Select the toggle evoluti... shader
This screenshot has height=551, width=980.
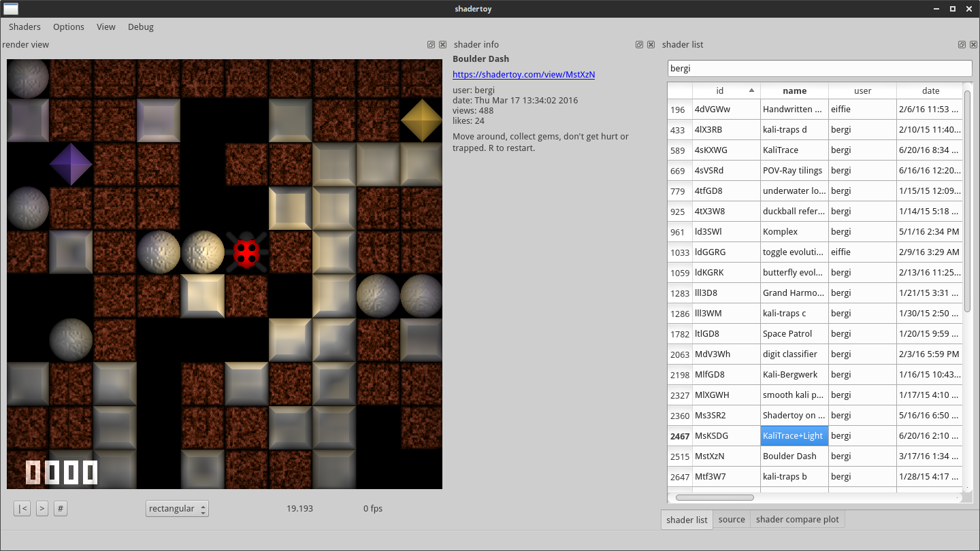794,252
